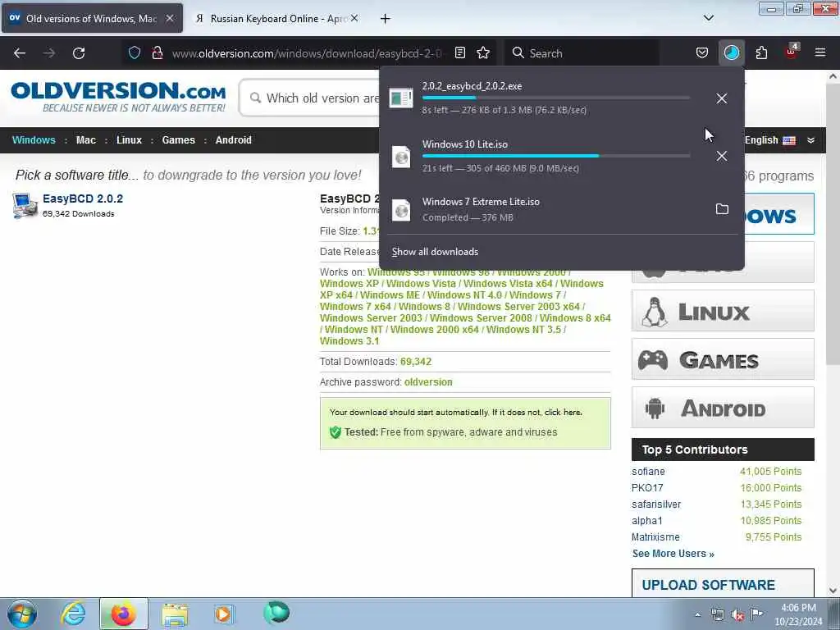The image size is (840, 630).
Task: Open contributor alpha1 profile link
Action: coord(647,521)
